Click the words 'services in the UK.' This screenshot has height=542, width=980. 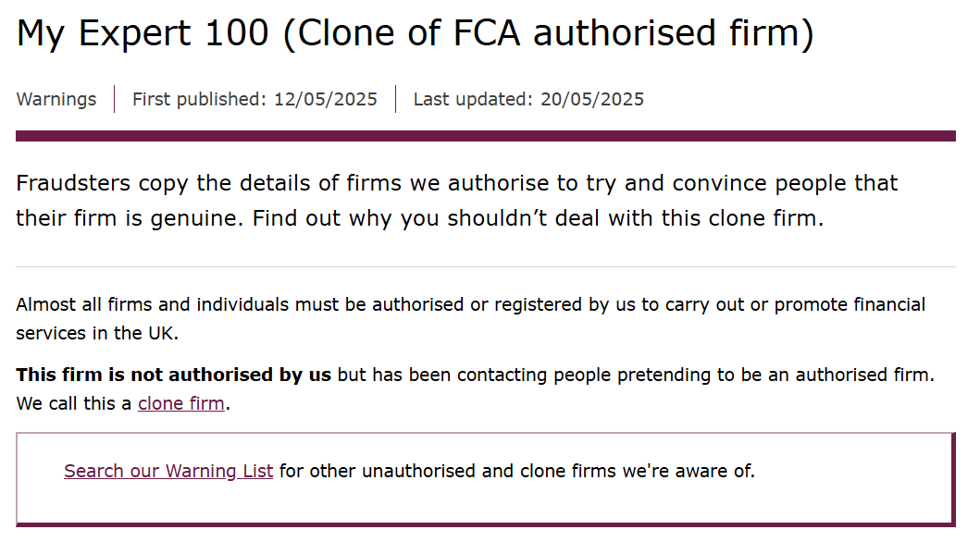pos(97,334)
